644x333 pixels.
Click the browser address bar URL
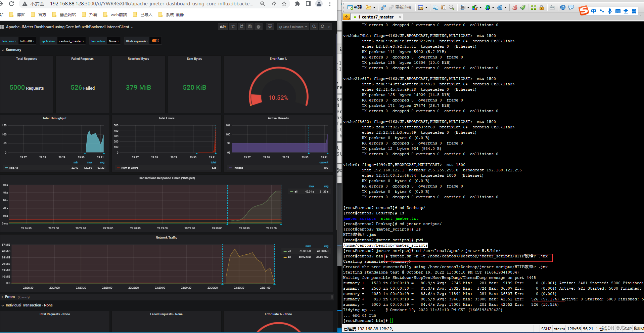[152, 4]
